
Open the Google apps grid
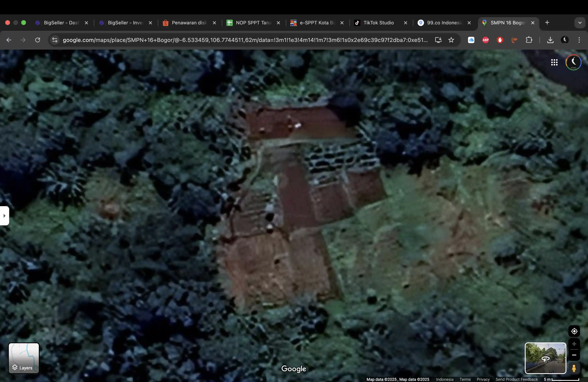[x=554, y=62]
